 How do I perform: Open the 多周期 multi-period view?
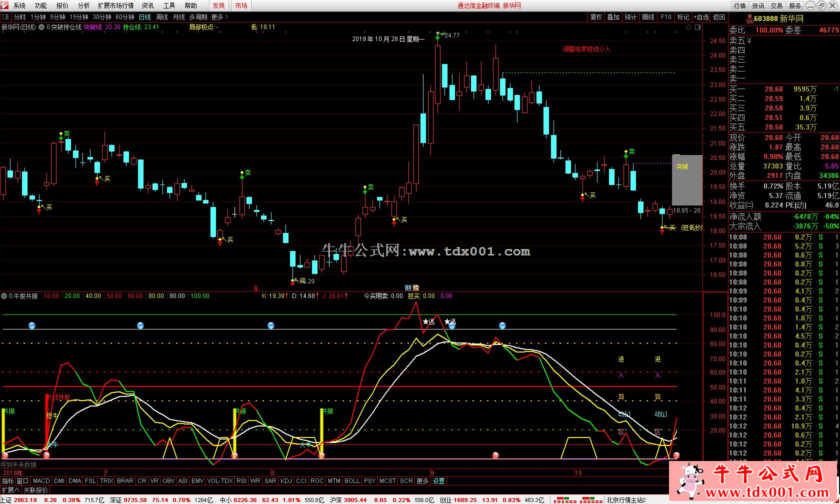pos(198,17)
